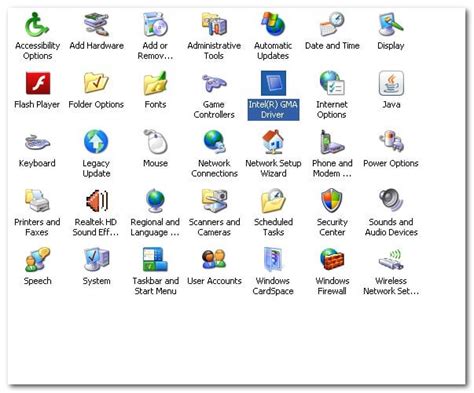
Task: Open Network Connections icon
Action: coord(214,142)
